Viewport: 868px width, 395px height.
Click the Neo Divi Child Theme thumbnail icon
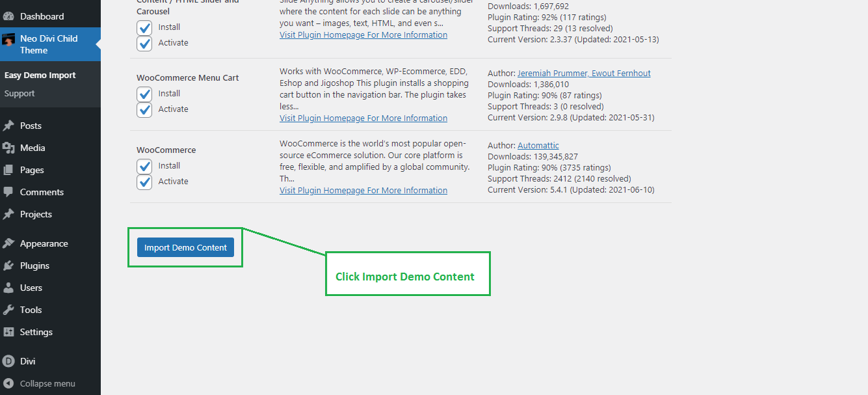(x=8, y=40)
